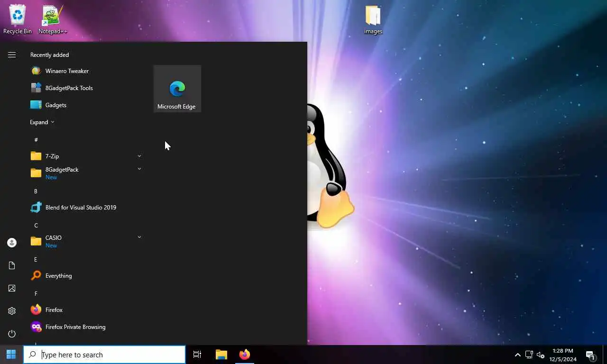
Task: Click the network tray icon
Action: [x=529, y=355]
